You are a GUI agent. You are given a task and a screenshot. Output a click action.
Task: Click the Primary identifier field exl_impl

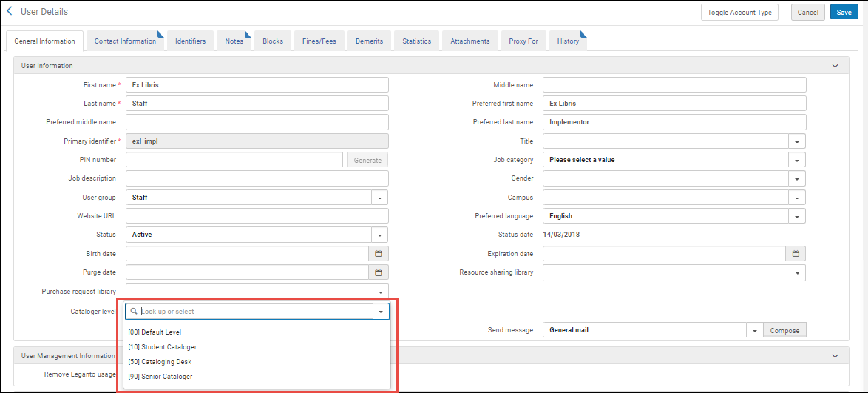click(257, 141)
